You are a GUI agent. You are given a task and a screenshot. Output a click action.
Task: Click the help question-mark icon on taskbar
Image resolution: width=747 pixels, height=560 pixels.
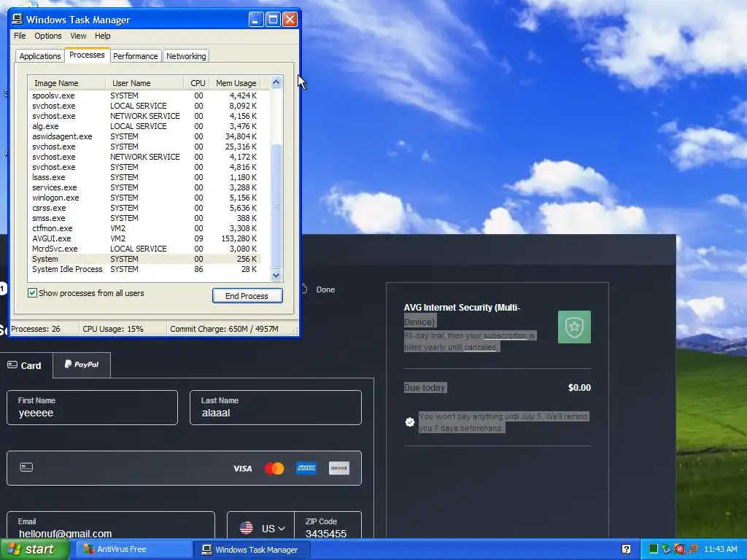[x=626, y=549]
